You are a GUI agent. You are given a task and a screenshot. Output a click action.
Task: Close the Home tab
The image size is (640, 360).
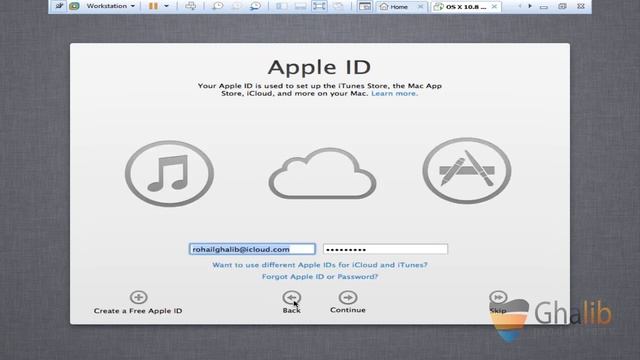tap(420, 7)
